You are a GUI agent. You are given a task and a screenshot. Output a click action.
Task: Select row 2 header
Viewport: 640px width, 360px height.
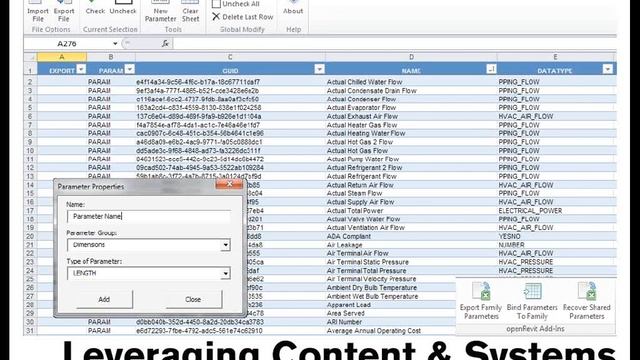[30, 82]
